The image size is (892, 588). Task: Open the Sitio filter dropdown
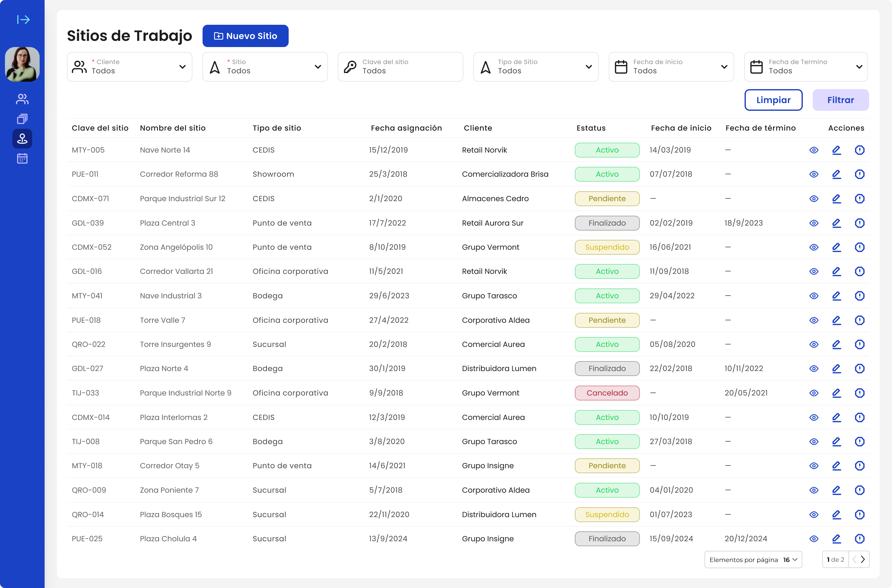265,67
